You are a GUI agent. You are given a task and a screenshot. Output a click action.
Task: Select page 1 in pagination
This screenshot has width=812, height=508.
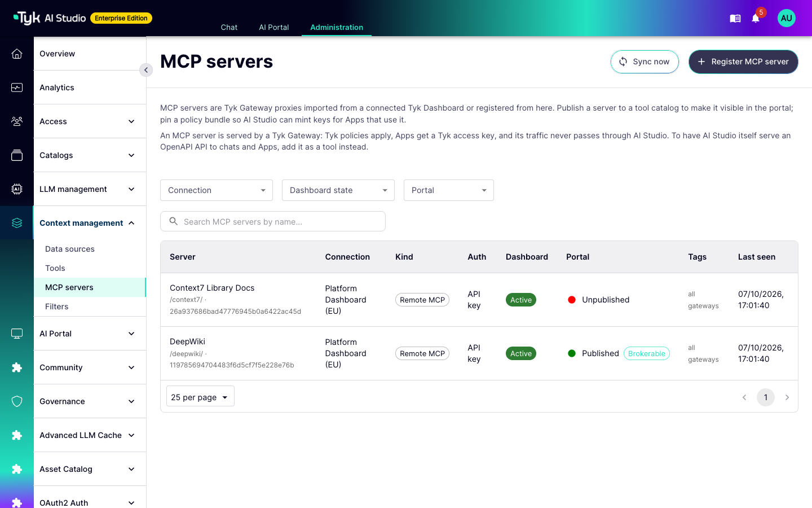coord(766,397)
